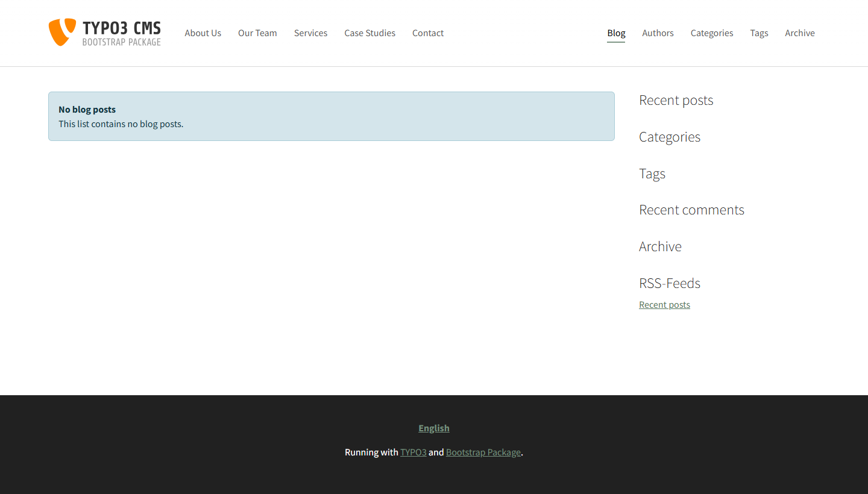868x494 pixels.
Task: Open Tags in the top navigation bar
Action: click(759, 33)
